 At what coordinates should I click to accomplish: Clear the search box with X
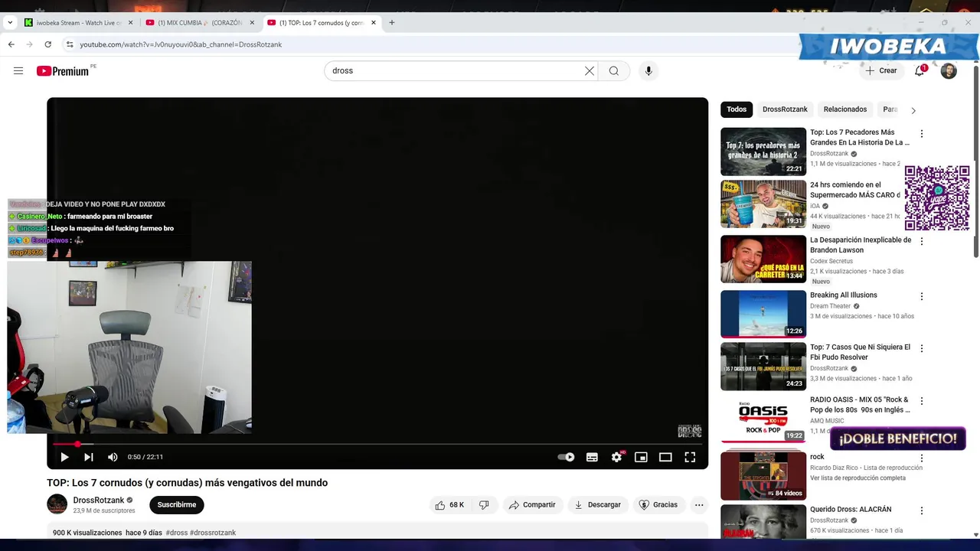pos(590,70)
